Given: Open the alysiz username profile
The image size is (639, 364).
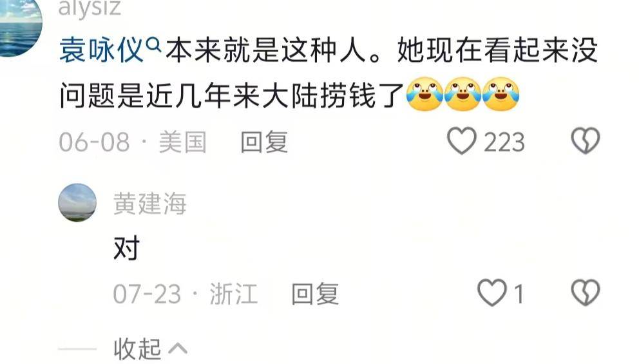Looking at the screenshot, I should [x=90, y=8].
